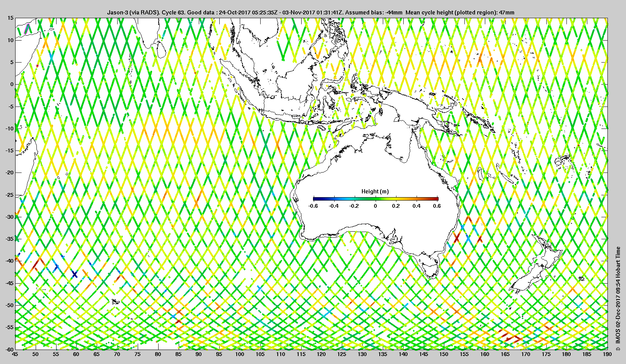Click the '-0.2' colorbar tick label

click(354, 206)
